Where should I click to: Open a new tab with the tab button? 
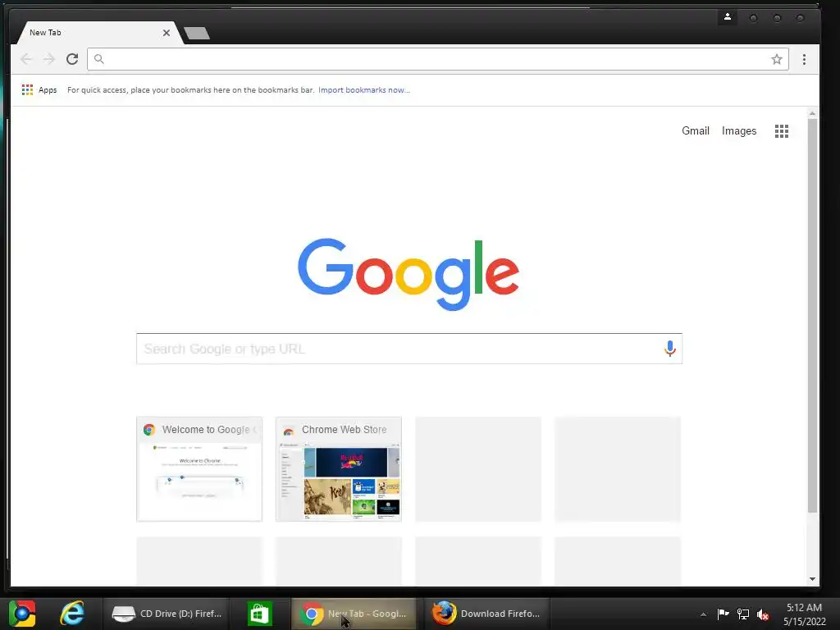(x=197, y=33)
